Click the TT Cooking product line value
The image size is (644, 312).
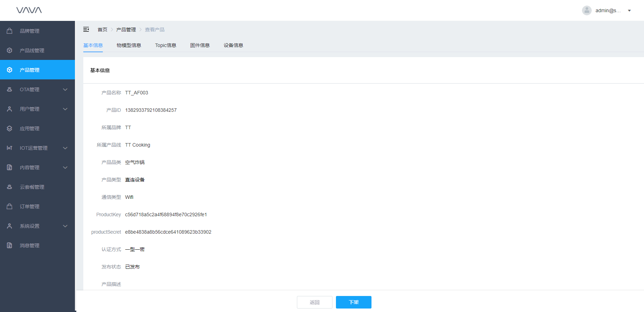click(x=138, y=145)
